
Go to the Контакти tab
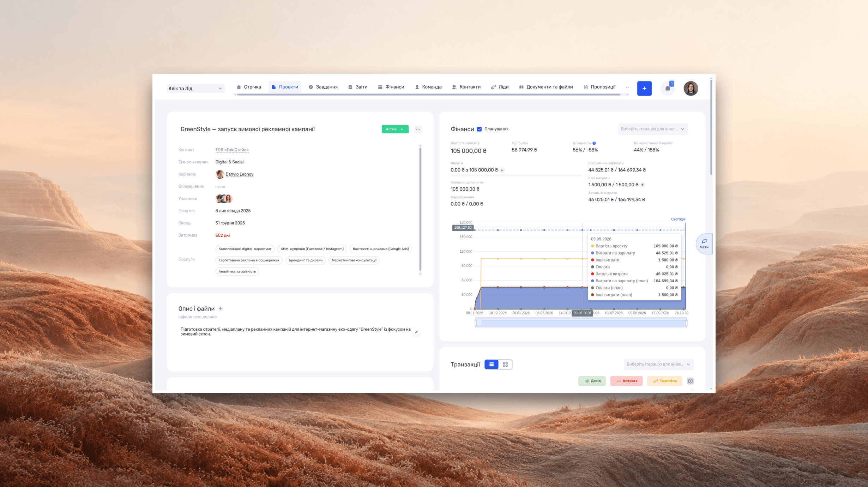[466, 87]
